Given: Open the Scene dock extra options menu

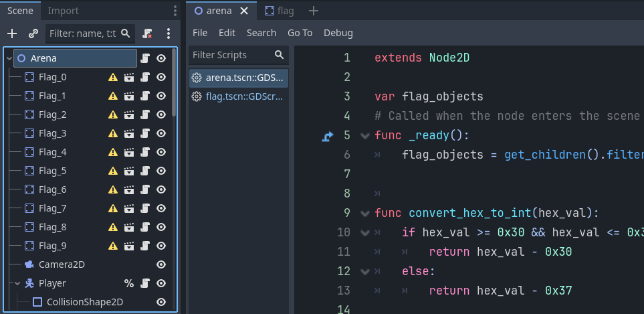Looking at the screenshot, I should pyautogui.click(x=169, y=33).
